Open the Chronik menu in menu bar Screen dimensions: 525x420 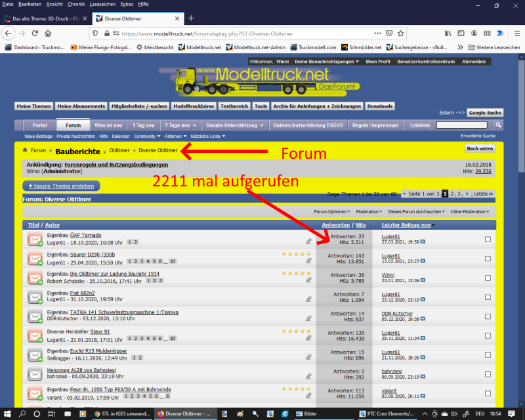click(76, 4)
